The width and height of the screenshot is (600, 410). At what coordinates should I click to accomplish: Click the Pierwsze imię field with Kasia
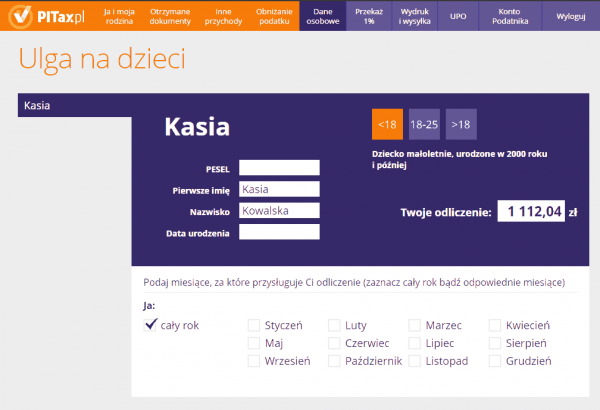pos(279,189)
